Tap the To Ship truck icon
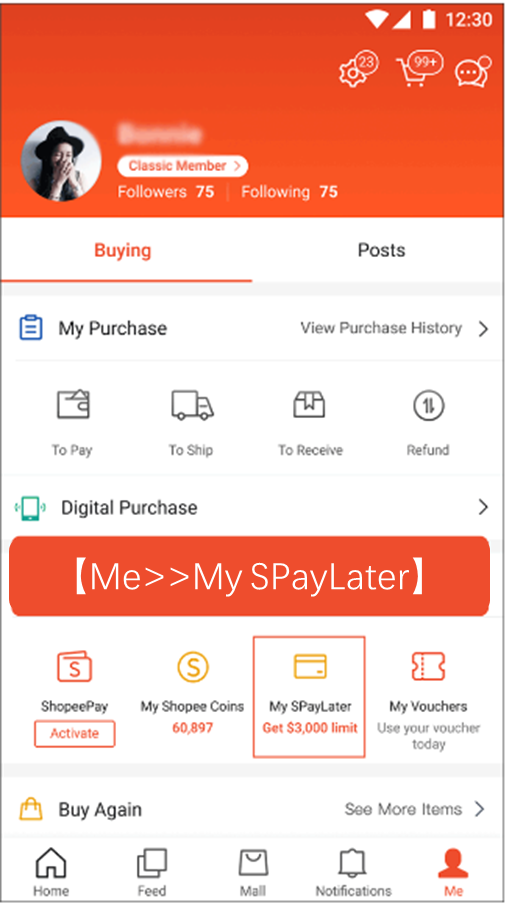Image resolution: width=512 pixels, height=907 pixels. (x=192, y=404)
